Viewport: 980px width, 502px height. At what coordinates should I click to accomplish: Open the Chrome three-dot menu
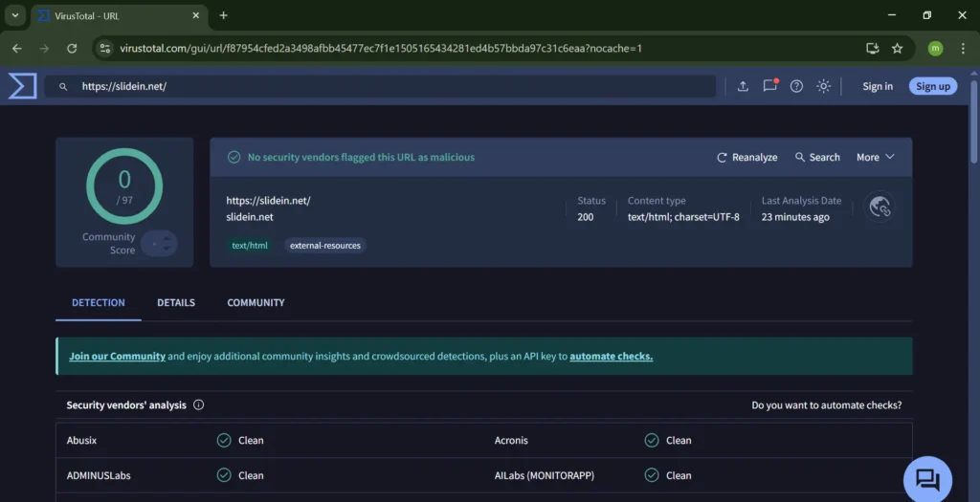coord(963,48)
